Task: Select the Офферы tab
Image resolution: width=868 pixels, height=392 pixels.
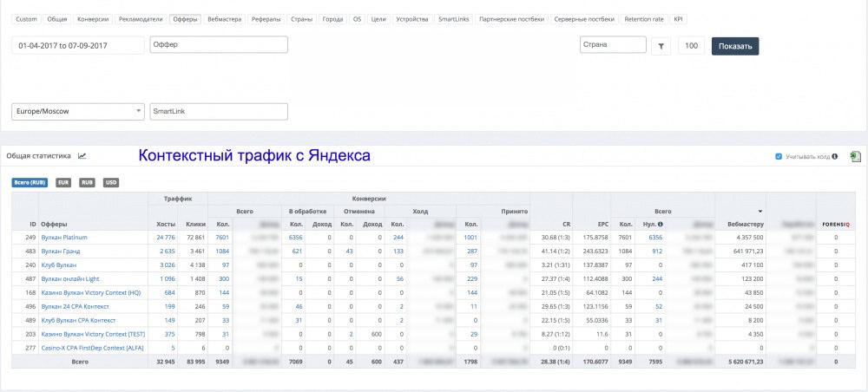Action: [185, 19]
